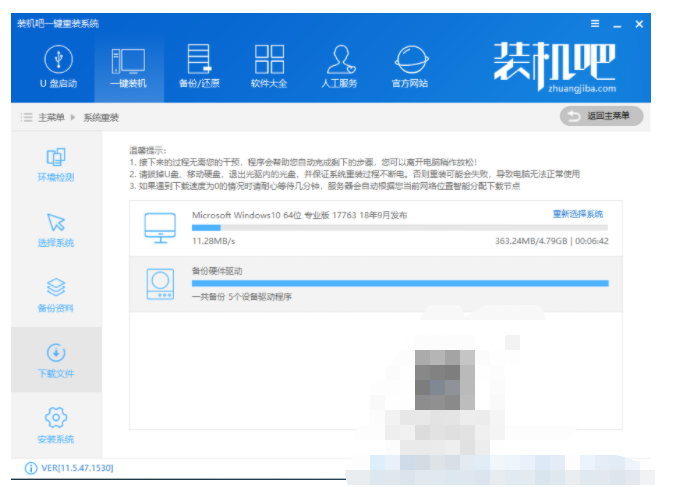The image size is (686, 487).
Task: Click the 人工服务 support icon
Action: [x=340, y=64]
